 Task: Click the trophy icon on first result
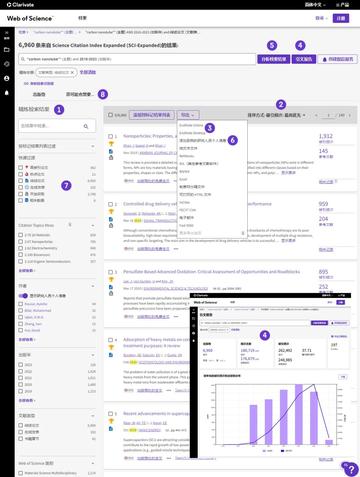[x=111, y=144]
